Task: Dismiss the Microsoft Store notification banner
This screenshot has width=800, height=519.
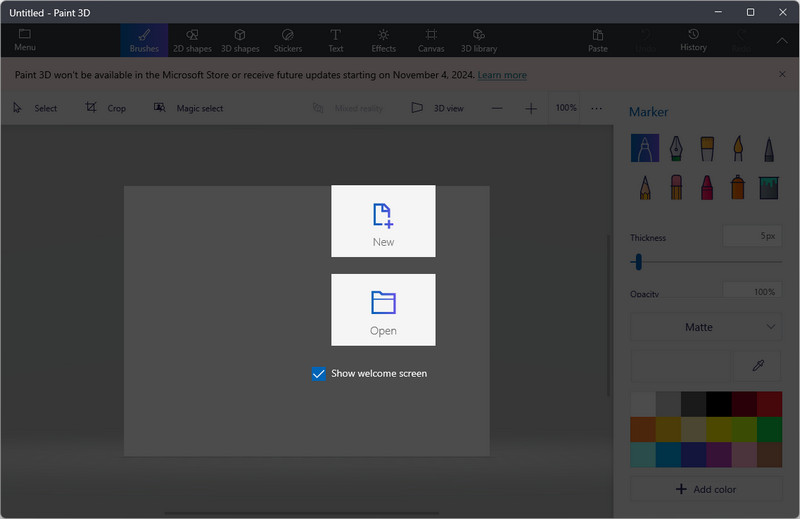Action: 782,75
